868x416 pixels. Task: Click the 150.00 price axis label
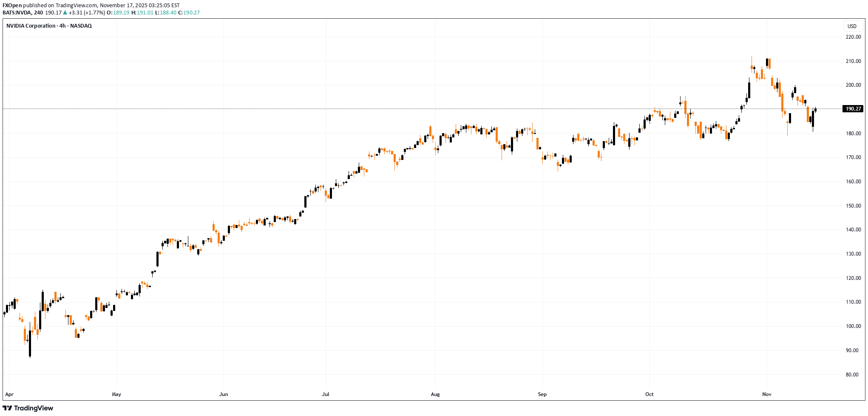853,206
